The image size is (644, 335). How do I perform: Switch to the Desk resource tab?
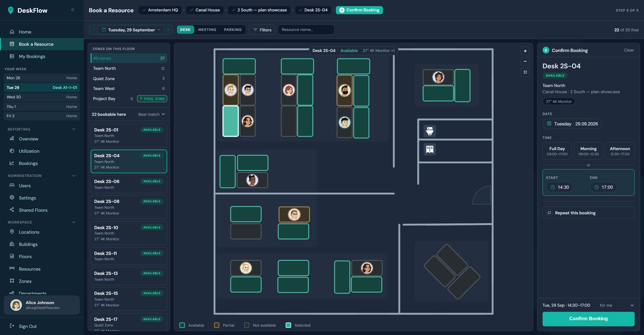coord(185,30)
